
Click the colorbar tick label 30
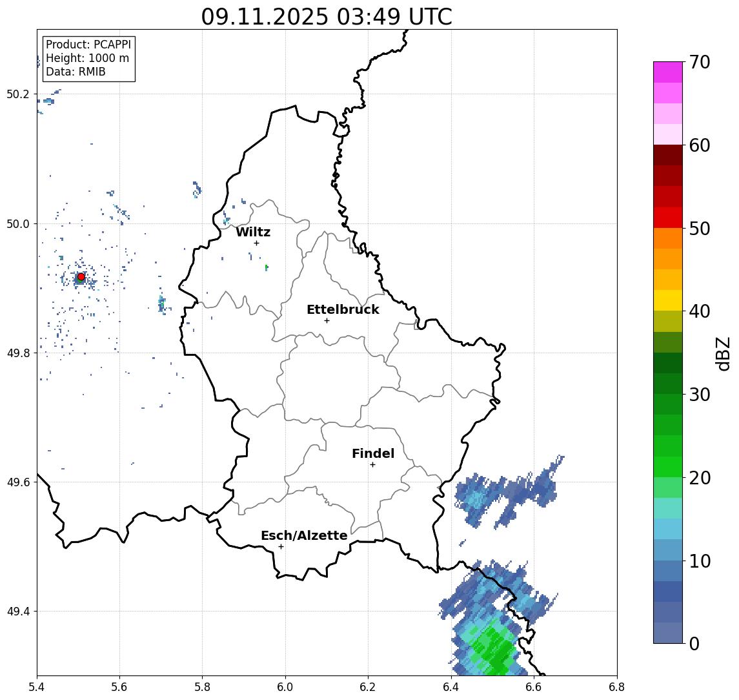pos(700,395)
